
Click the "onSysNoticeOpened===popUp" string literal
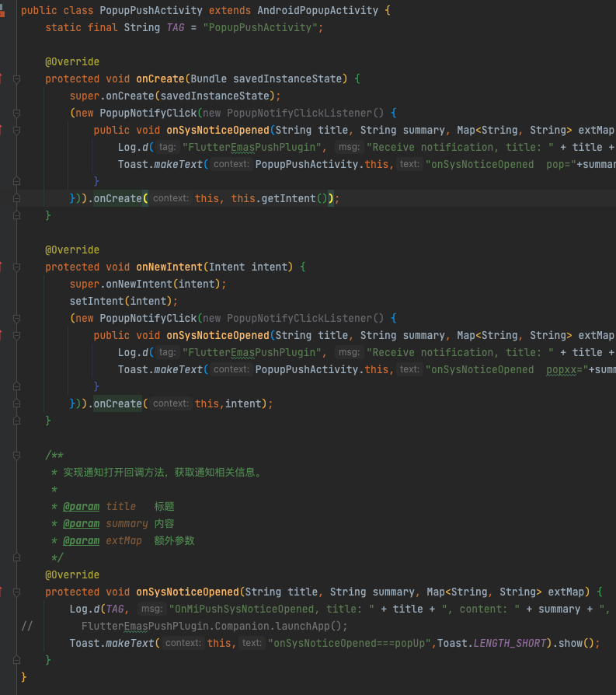click(350, 643)
